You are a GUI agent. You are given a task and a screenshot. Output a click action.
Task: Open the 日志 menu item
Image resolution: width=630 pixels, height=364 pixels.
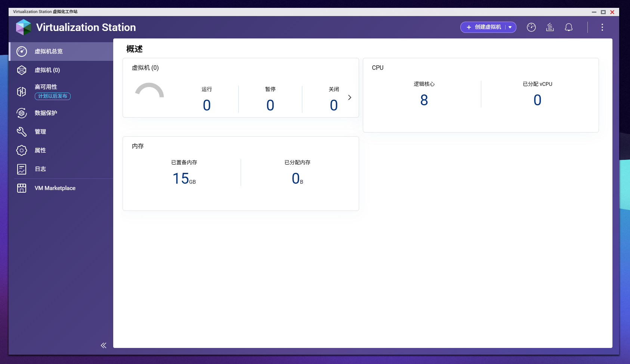click(x=61, y=169)
